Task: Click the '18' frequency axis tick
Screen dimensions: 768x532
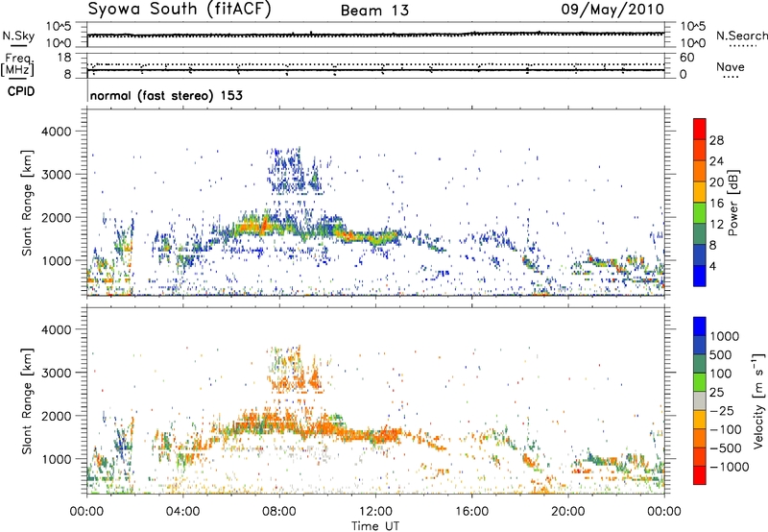Action: coord(64,58)
